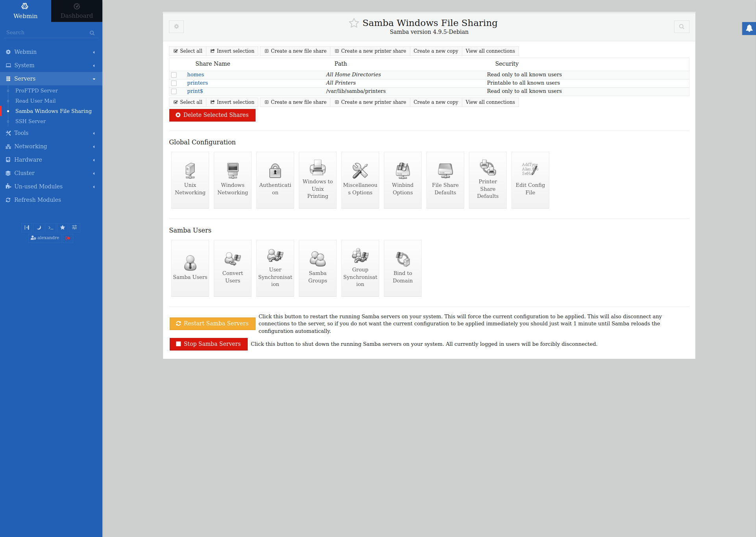Open Windows Networking configuration icon
The width and height of the screenshot is (756, 537).
232,180
